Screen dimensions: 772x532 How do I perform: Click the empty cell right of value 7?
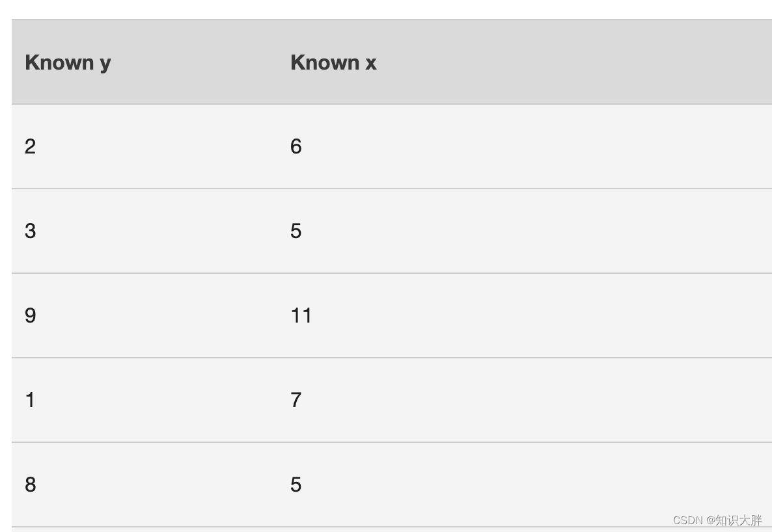click(536, 400)
